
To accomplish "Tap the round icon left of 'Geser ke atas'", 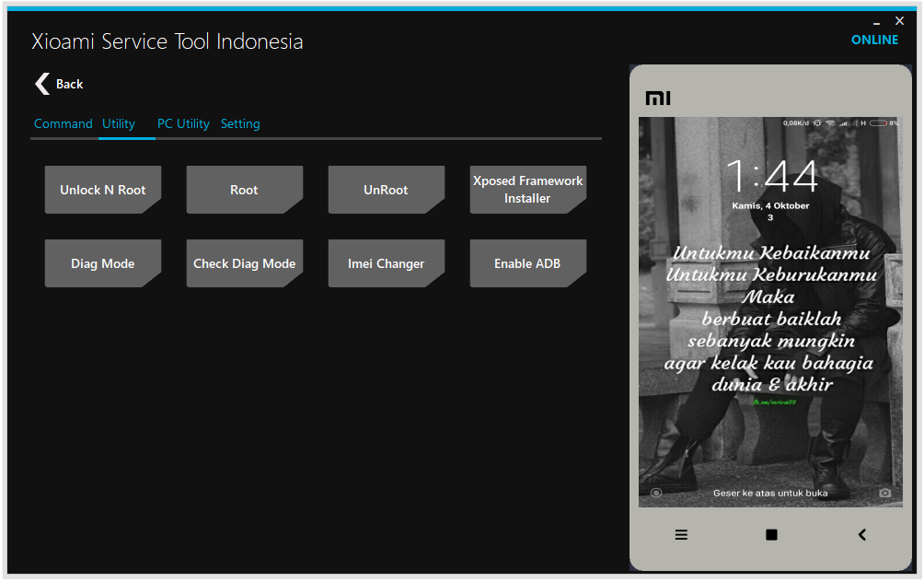I will click(656, 493).
